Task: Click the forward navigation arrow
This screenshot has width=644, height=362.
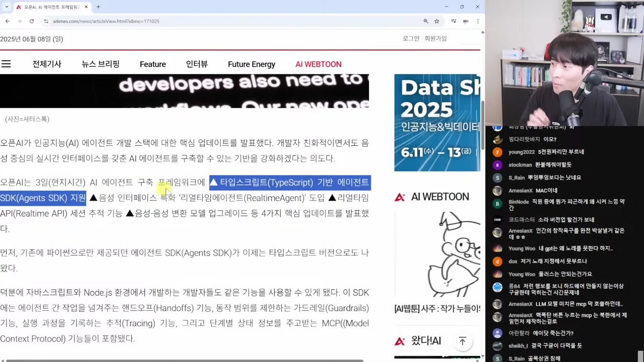Action: tap(19, 21)
